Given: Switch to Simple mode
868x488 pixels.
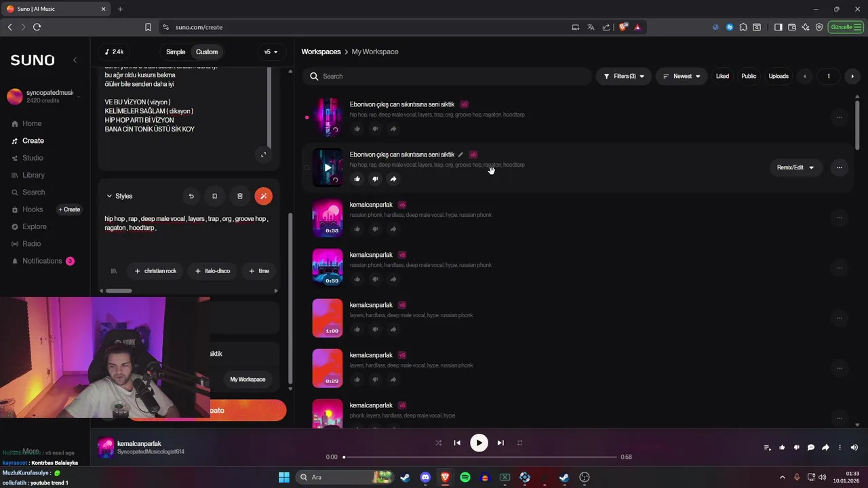Looking at the screenshot, I should (x=176, y=52).
